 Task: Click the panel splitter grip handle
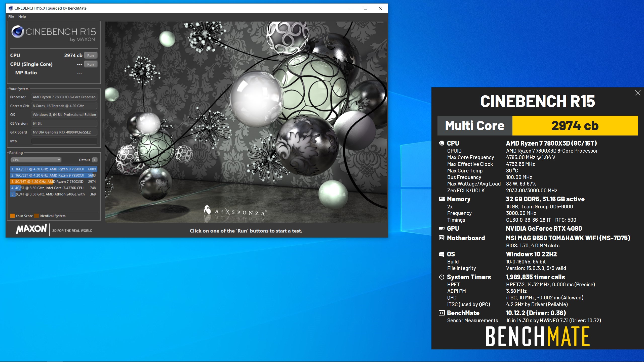click(x=103, y=129)
